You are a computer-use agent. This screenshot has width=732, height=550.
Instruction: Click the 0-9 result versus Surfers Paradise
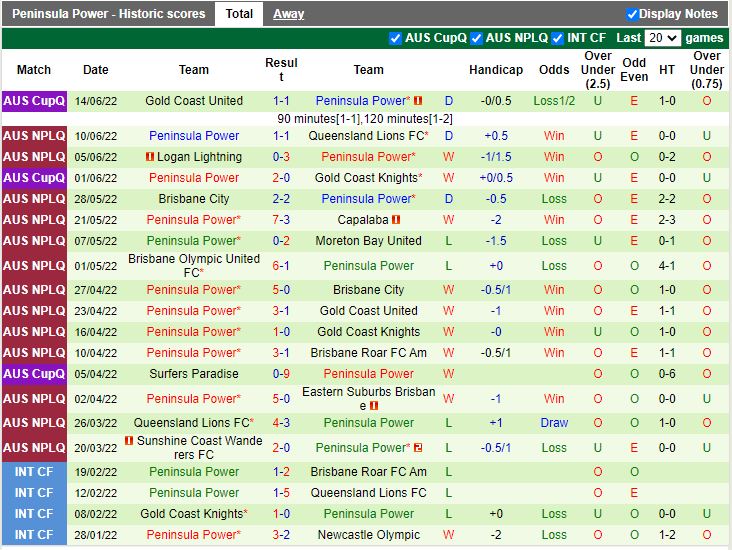pyautogui.click(x=281, y=374)
